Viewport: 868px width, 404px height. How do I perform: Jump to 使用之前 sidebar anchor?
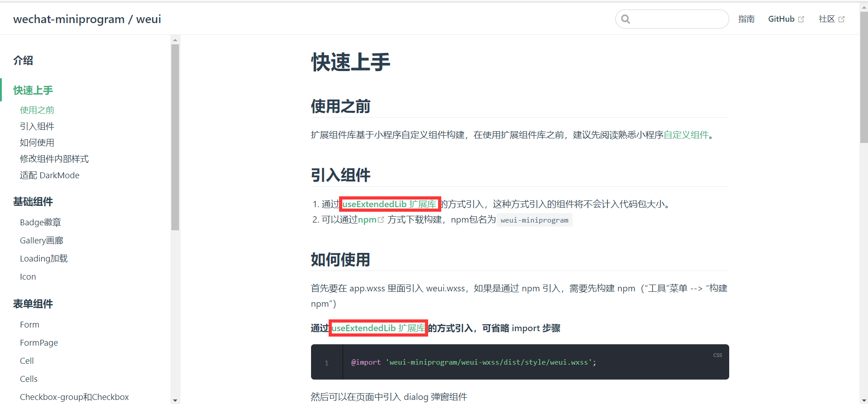pos(37,110)
